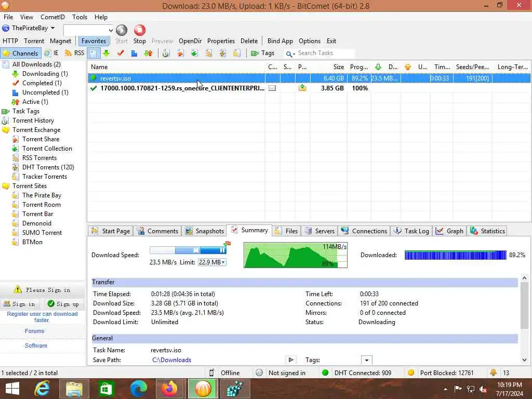Screen dimensions: 532x399
Task: Toggle the RSS toolbar button
Action: [x=75, y=53]
